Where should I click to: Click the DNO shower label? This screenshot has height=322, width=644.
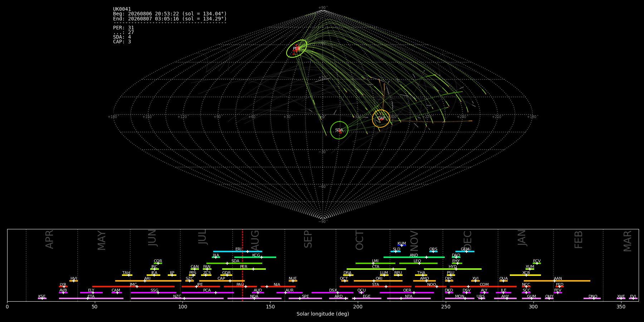593,297
